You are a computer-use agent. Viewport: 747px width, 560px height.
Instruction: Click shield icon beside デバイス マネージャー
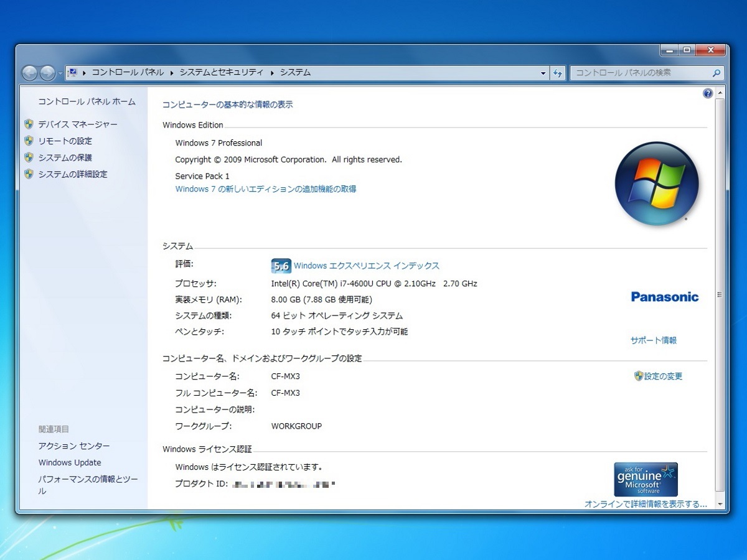[29, 124]
